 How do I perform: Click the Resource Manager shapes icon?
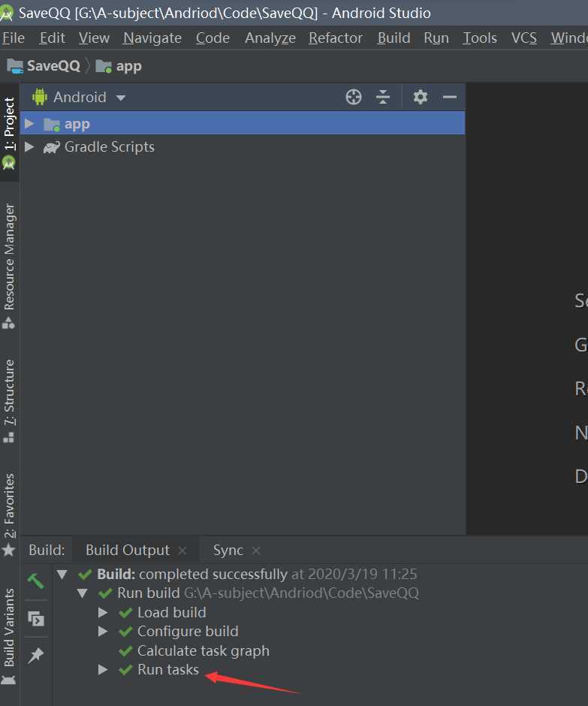[8, 322]
